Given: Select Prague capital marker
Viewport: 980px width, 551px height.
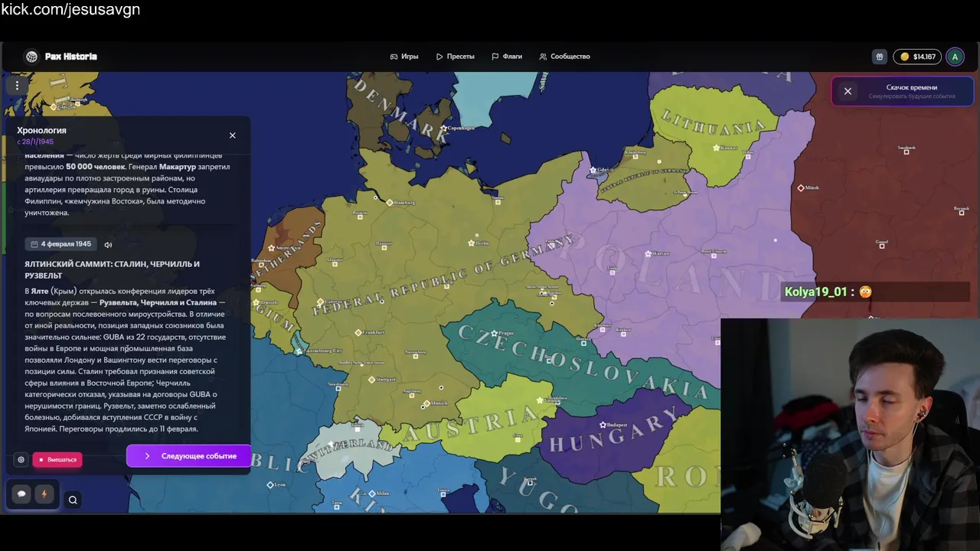Looking at the screenshot, I should [495, 334].
